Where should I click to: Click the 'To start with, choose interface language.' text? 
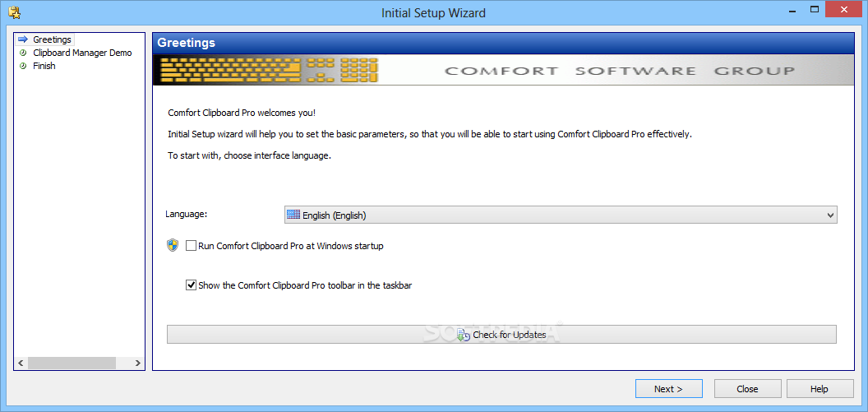(x=250, y=155)
